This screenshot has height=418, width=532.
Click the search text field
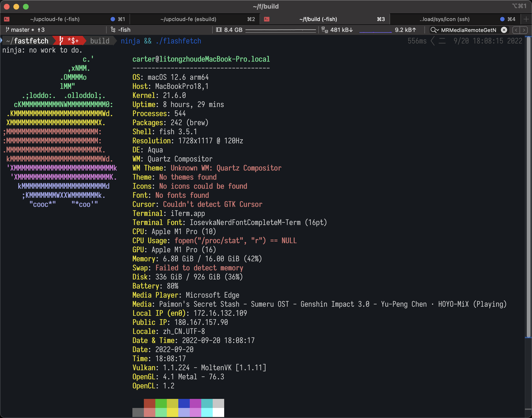point(469,30)
